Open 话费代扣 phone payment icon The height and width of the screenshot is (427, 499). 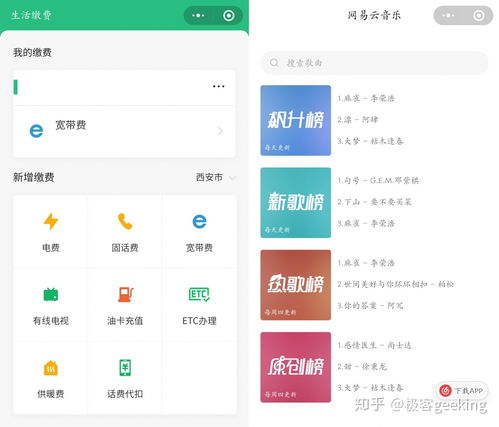tap(125, 368)
